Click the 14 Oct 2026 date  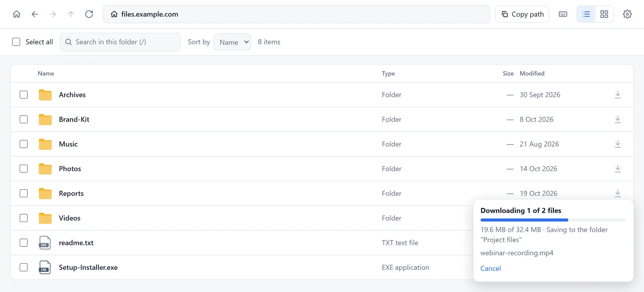click(539, 169)
